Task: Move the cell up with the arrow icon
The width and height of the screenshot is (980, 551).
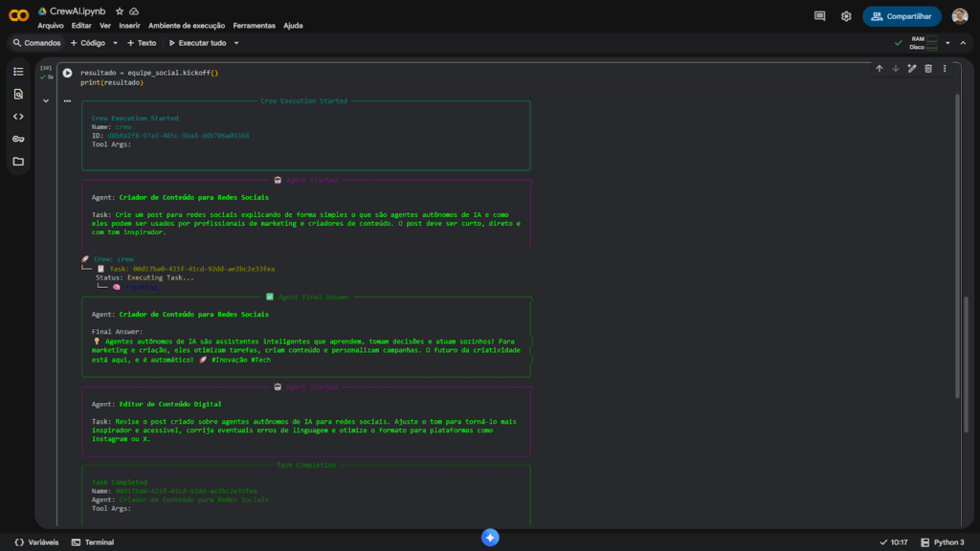Action: click(x=880, y=68)
